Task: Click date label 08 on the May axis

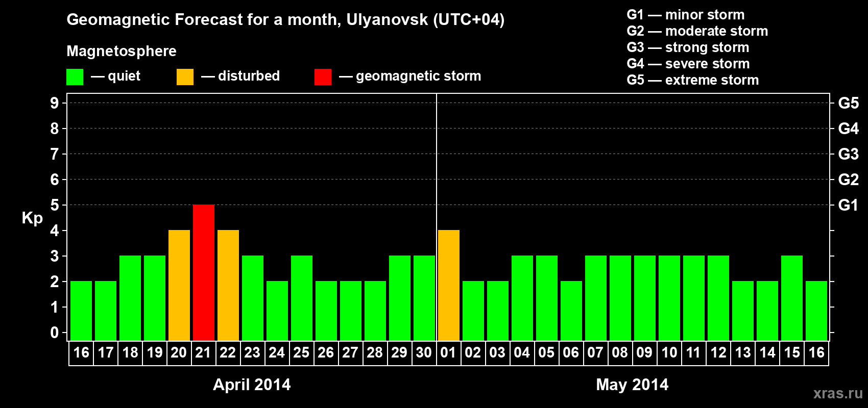Action: [x=620, y=352]
